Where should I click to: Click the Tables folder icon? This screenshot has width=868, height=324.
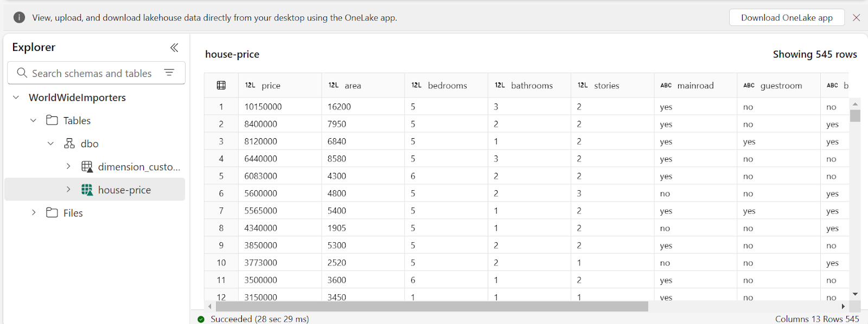click(x=52, y=120)
